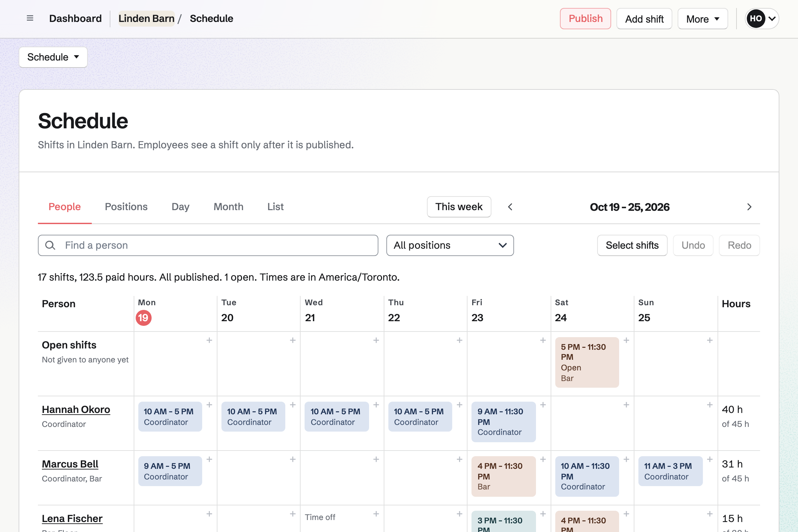Add Thursday shift for Lena Fischer
Viewport: 798px width, 532px height.
point(460,514)
